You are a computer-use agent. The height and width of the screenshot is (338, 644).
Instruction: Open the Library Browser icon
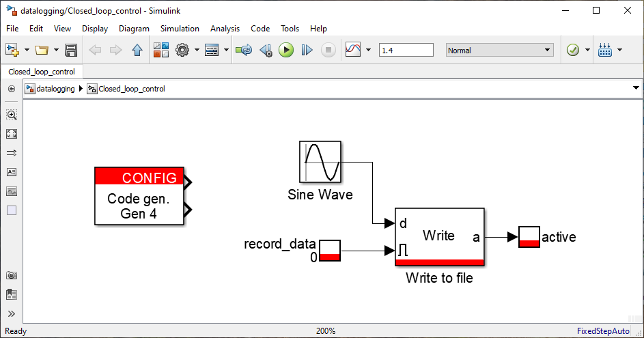point(161,50)
